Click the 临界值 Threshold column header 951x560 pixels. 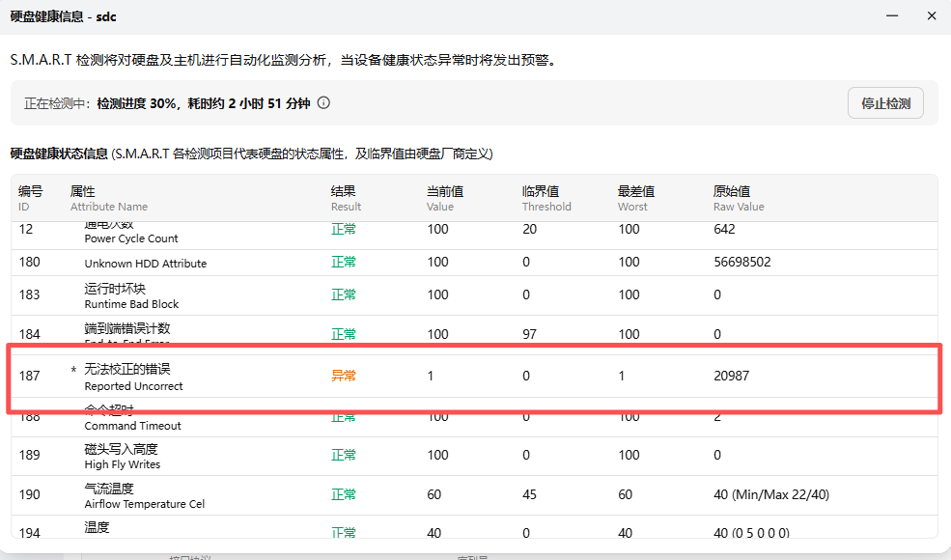pyautogui.click(x=545, y=198)
